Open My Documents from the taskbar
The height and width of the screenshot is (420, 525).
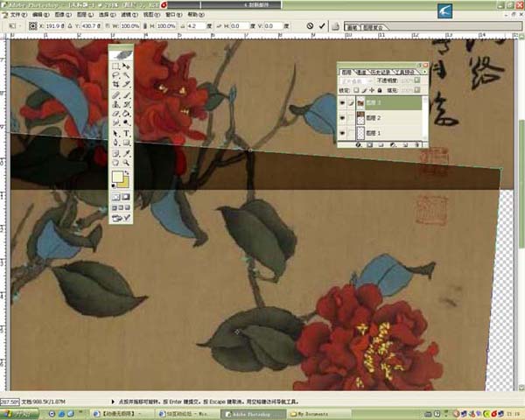pos(318,414)
